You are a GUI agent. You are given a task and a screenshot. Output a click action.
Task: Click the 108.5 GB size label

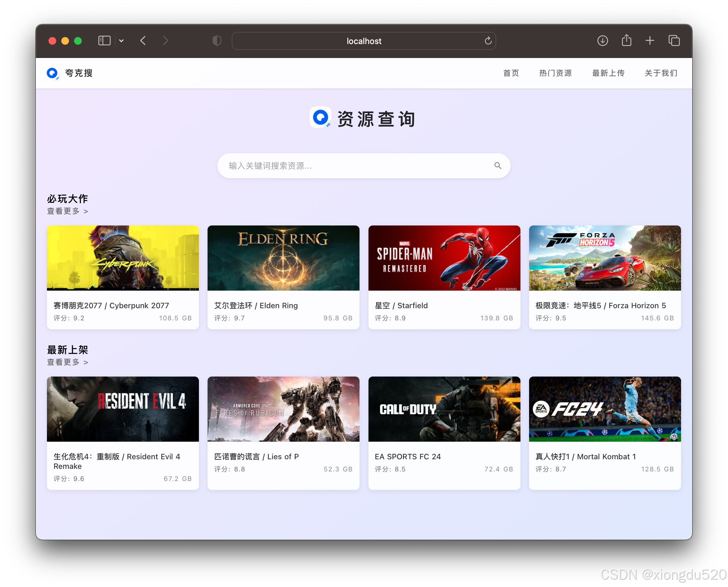coord(175,318)
